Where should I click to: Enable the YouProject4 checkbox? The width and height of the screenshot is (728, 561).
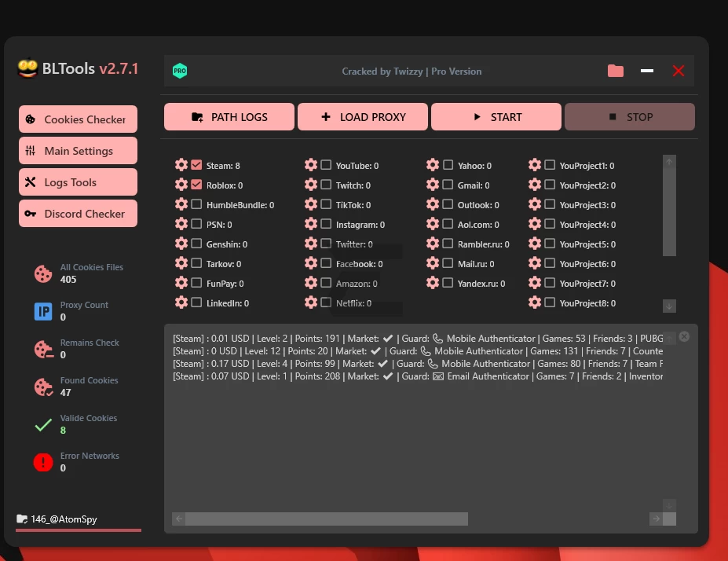point(550,224)
